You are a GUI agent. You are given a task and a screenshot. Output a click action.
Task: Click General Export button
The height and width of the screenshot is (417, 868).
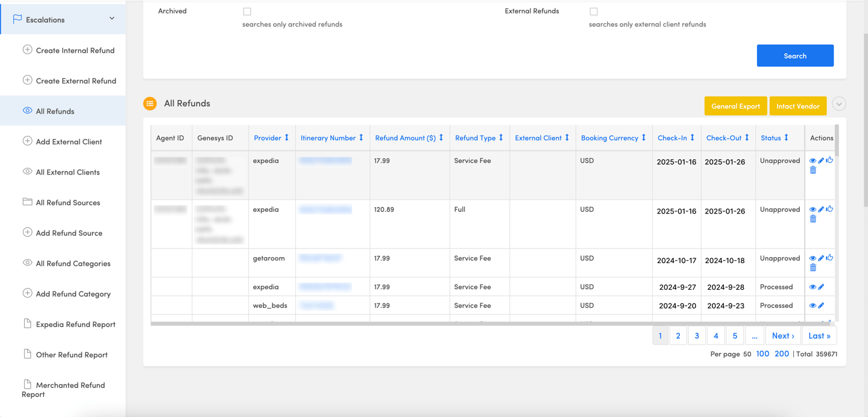(x=735, y=106)
